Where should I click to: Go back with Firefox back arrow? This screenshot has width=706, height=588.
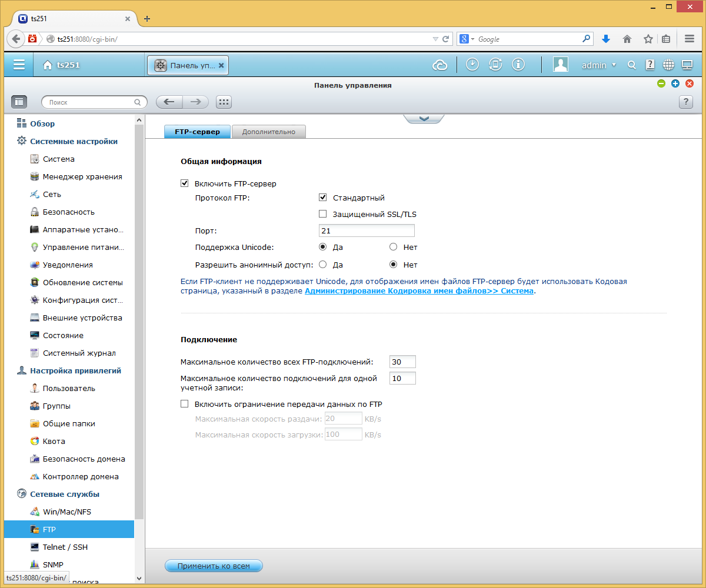(16, 39)
